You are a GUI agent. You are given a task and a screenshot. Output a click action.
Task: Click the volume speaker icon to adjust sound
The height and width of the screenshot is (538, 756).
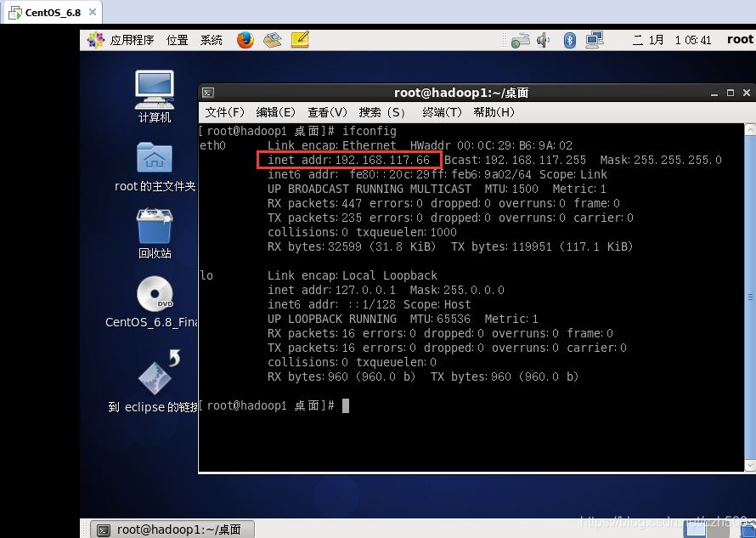tap(542, 39)
